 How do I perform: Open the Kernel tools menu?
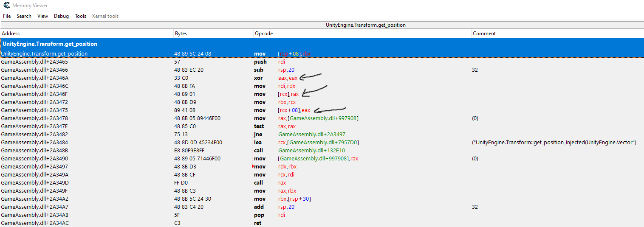[x=105, y=16]
